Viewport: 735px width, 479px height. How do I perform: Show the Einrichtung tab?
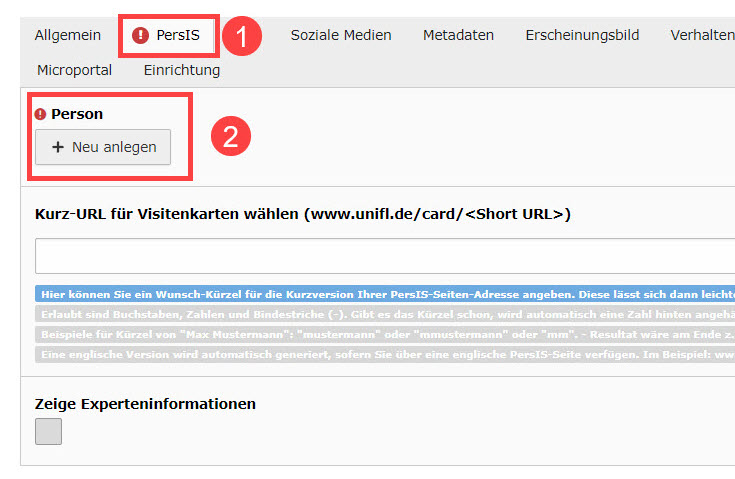[x=182, y=70]
